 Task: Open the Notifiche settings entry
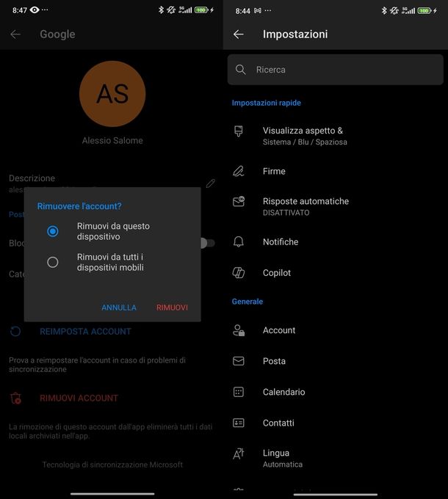336,242
